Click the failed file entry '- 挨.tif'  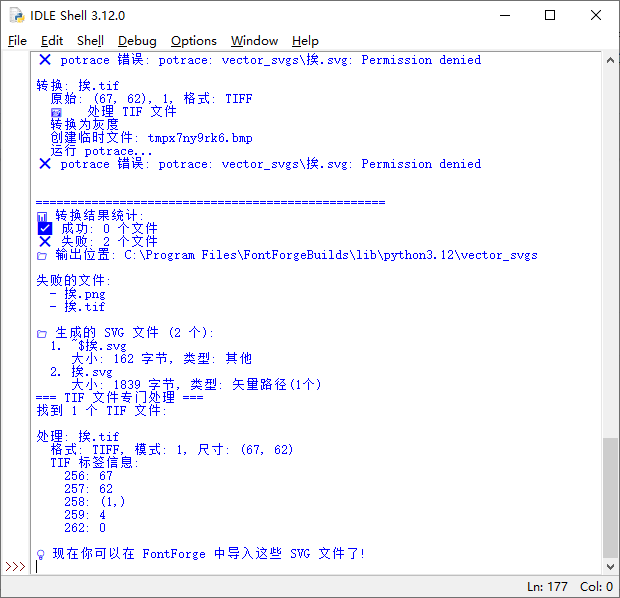pos(78,307)
